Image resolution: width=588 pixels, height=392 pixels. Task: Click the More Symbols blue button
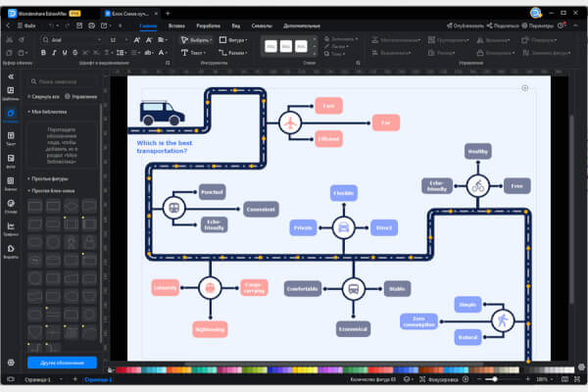[62, 363]
